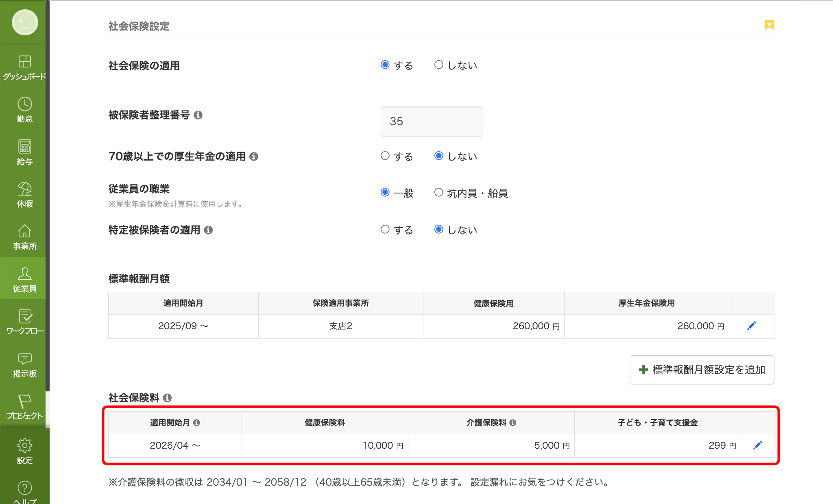Enable する for 70歳以上での厚生年金の適用
833x504 pixels.
385,156
